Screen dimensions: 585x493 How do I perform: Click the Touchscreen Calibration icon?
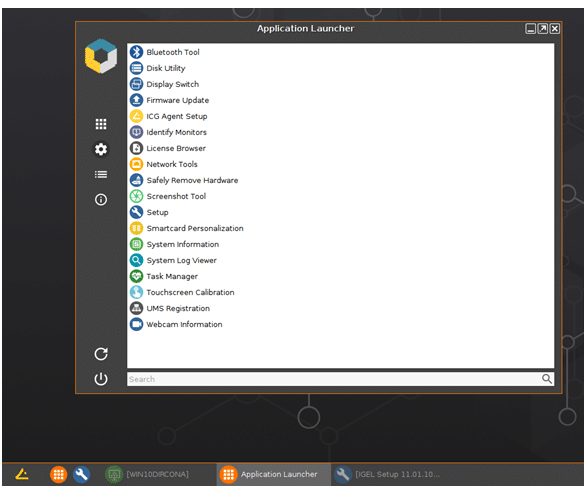point(136,292)
